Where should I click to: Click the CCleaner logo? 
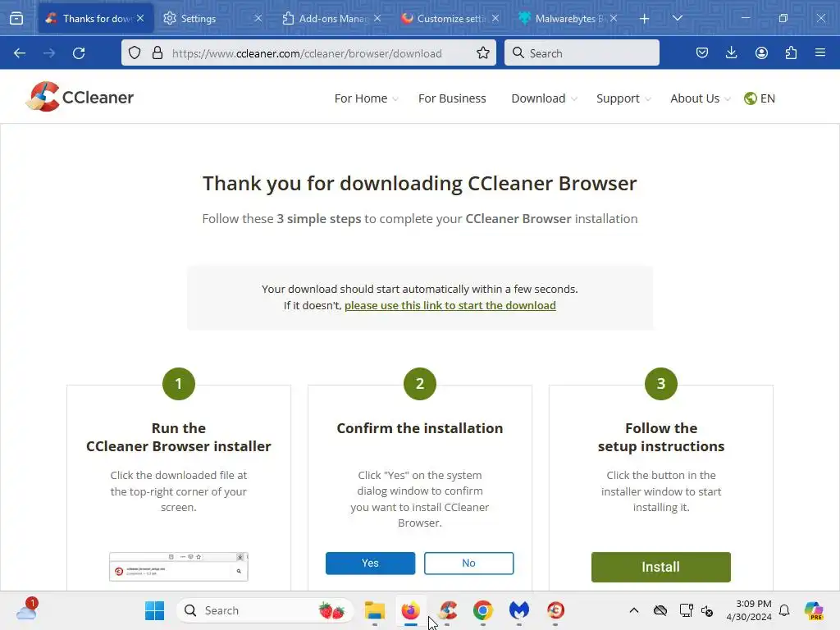[x=80, y=97]
